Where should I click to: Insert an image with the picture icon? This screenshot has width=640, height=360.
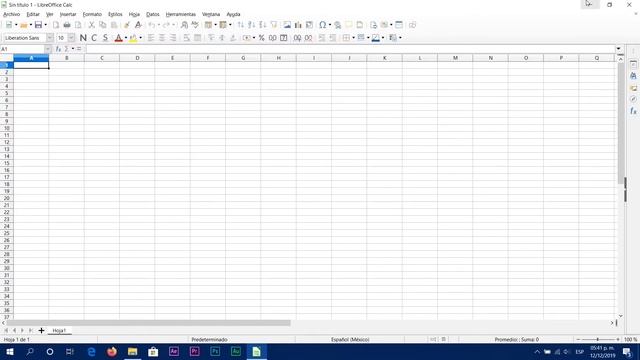(x=287, y=25)
